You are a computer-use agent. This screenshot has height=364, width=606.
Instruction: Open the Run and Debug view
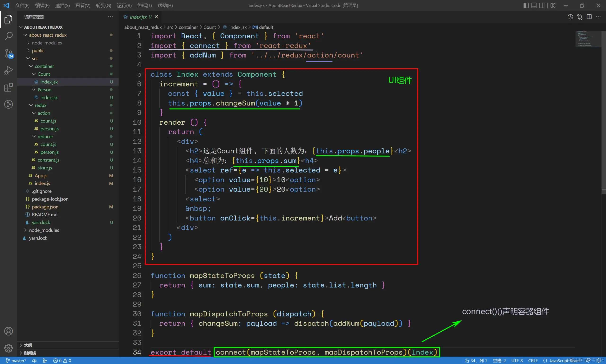pyautogui.click(x=9, y=70)
